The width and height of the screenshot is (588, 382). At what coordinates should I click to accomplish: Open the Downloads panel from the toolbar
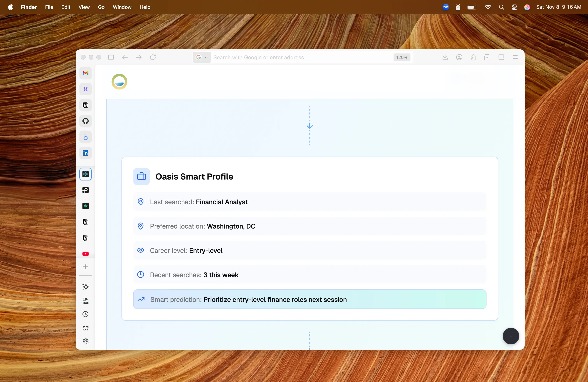445,57
